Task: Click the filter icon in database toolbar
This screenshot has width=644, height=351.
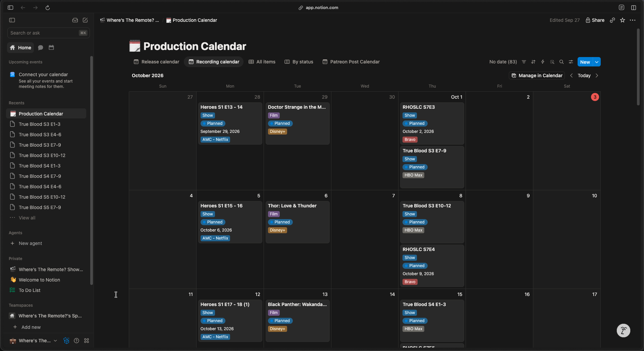Action: pyautogui.click(x=524, y=62)
